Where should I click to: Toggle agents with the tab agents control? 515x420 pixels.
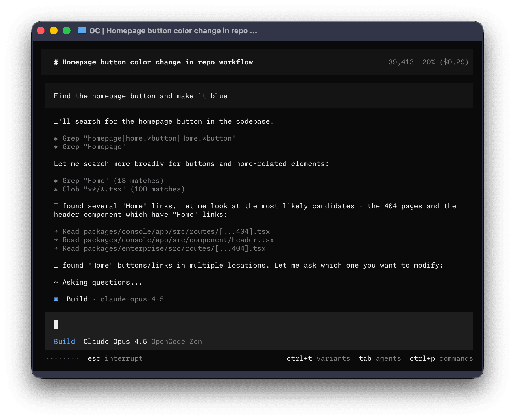380,358
